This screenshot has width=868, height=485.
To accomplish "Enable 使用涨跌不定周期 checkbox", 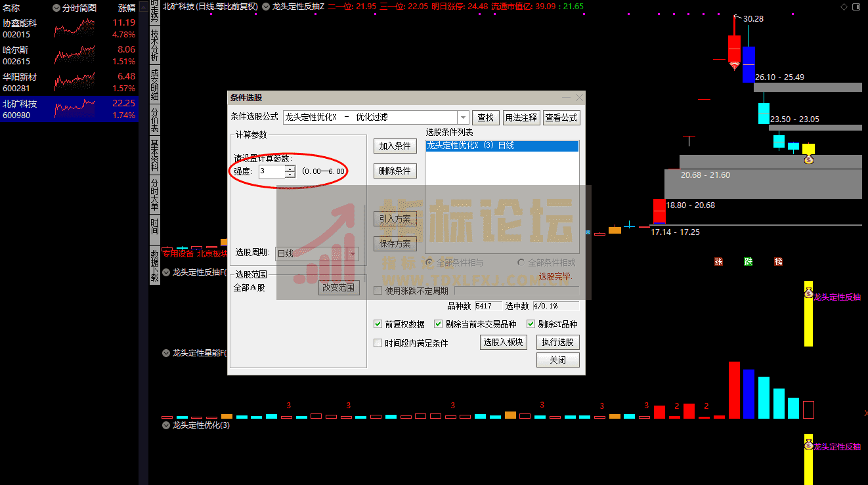I will coord(378,290).
